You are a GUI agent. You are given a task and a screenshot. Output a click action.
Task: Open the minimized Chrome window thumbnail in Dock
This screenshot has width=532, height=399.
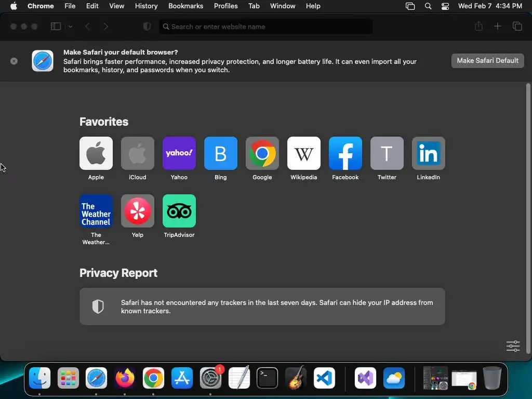[x=464, y=379]
